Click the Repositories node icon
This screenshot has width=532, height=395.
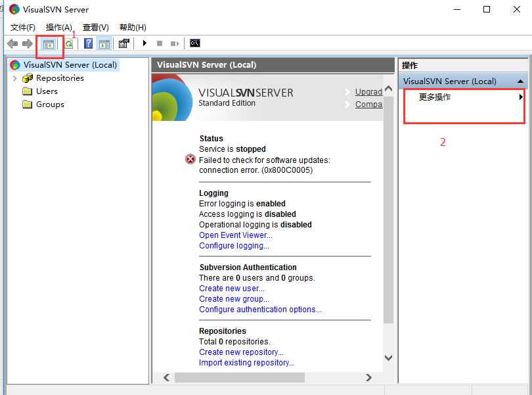(x=28, y=78)
